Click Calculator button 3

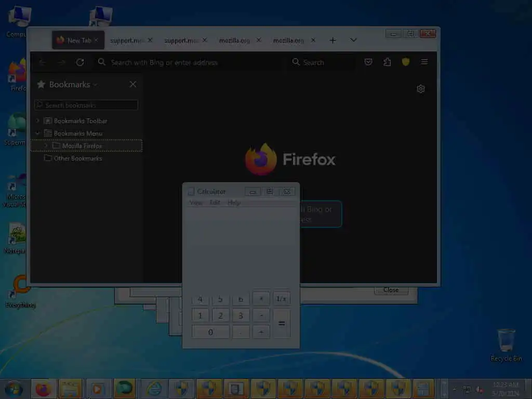coord(241,315)
